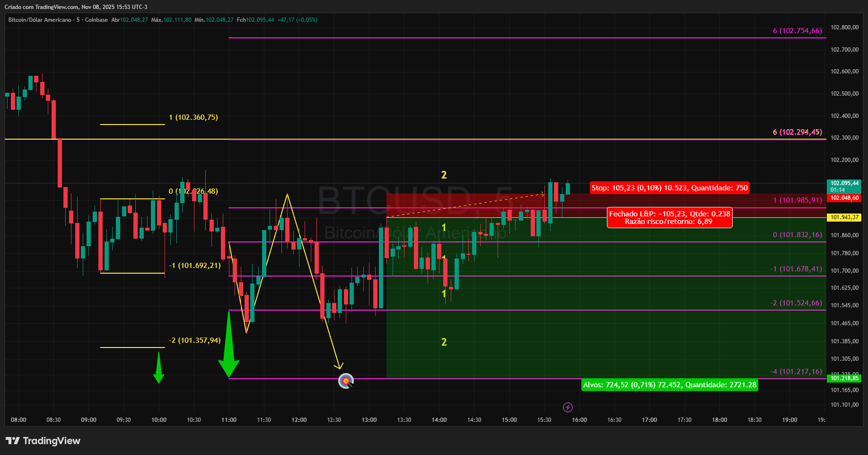Click the Máx. 102.111,80 value in the header
Screen dimensions: 868x455
pyautogui.click(x=171, y=20)
